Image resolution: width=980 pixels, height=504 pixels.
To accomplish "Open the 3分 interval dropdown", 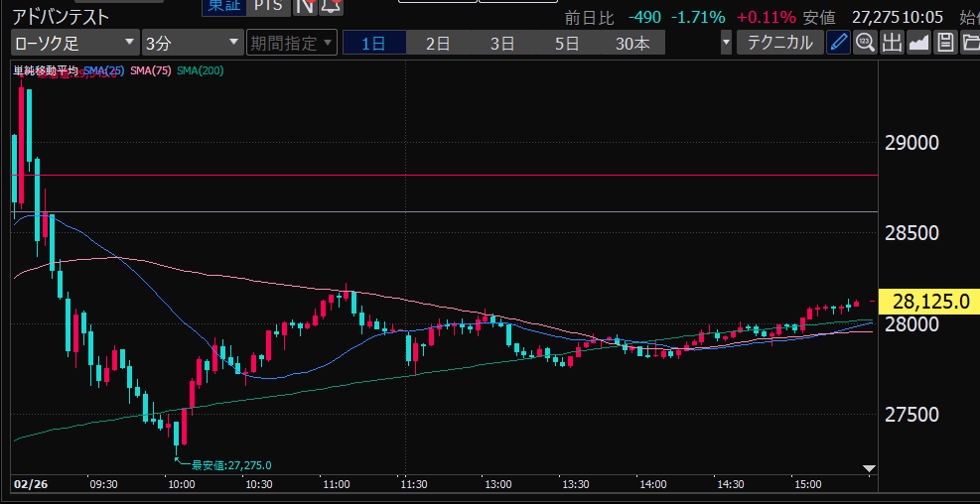I will click(192, 43).
